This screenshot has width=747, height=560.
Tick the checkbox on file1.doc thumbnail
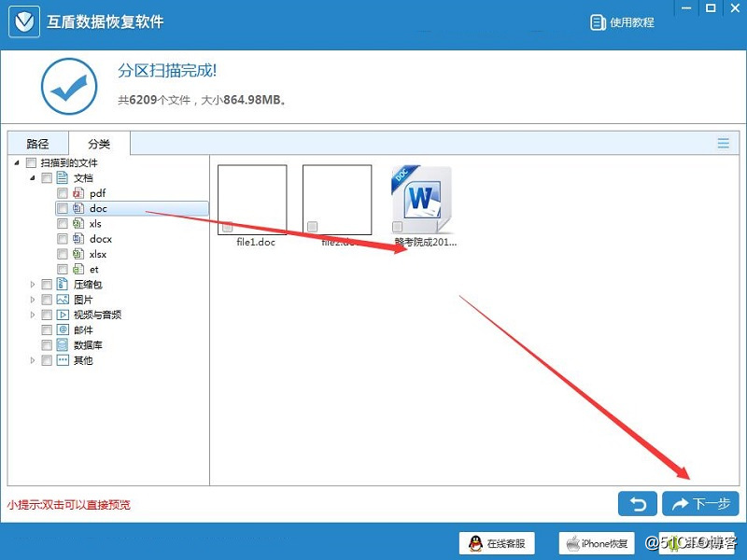pos(228,227)
